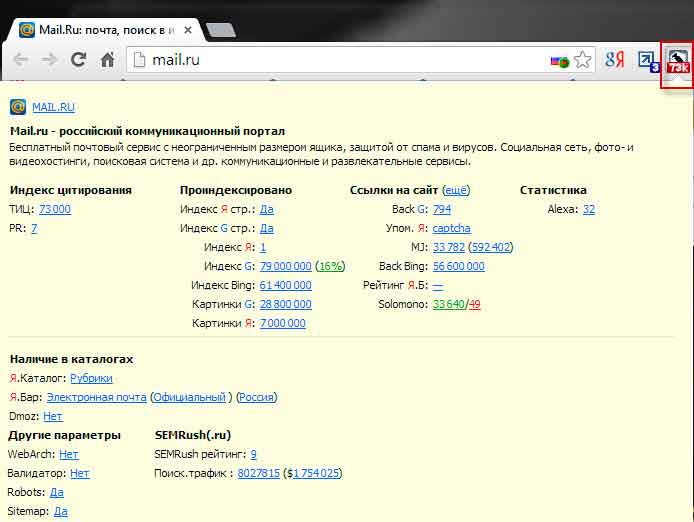Click the Mail.Ru favicon beside MAIL.RU link

[18, 107]
